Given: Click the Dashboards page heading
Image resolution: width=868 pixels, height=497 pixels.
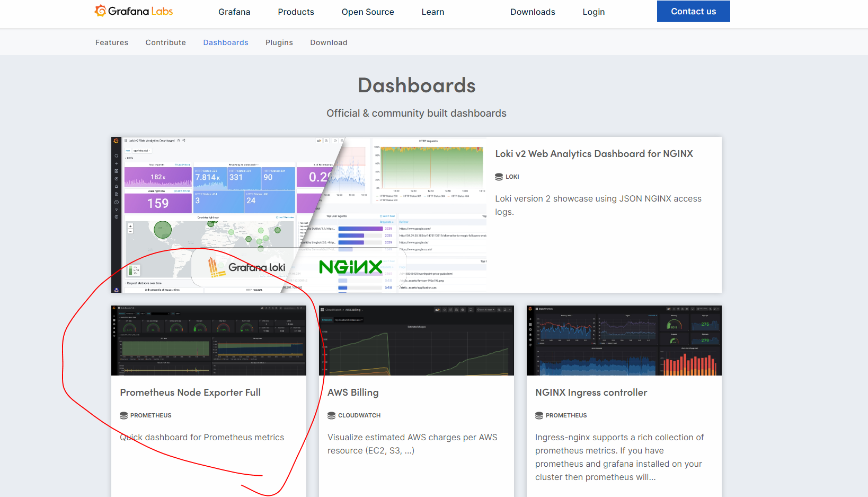Looking at the screenshot, I should (417, 85).
